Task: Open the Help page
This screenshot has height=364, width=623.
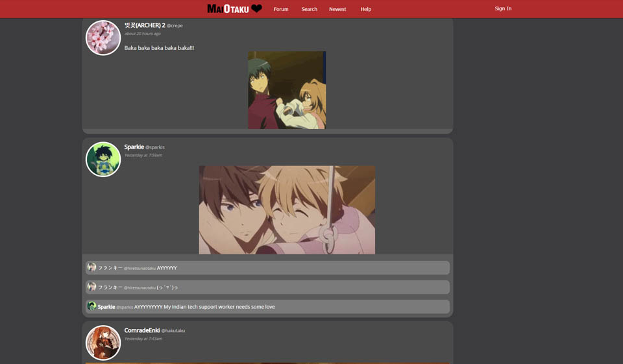Action: (366, 9)
